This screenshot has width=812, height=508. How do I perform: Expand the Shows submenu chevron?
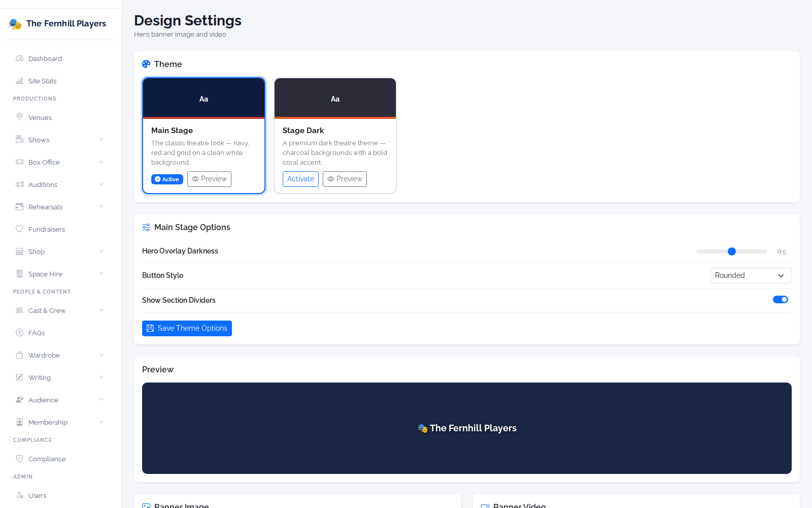(x=101, y=140)
